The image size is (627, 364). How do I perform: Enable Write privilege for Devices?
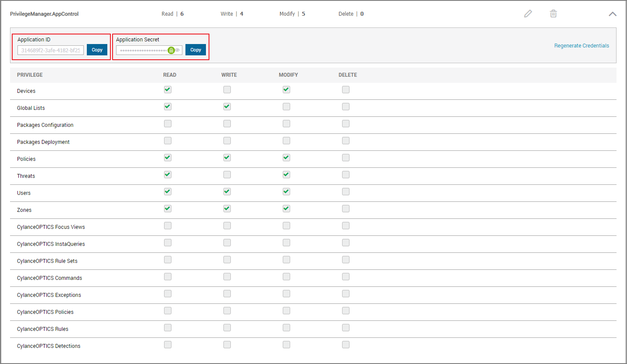227,90
